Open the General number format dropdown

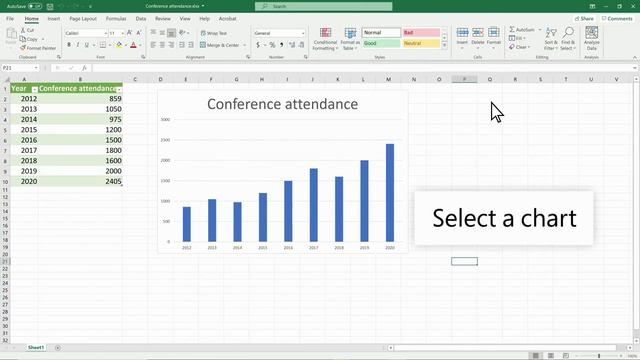tap(303, 33)
